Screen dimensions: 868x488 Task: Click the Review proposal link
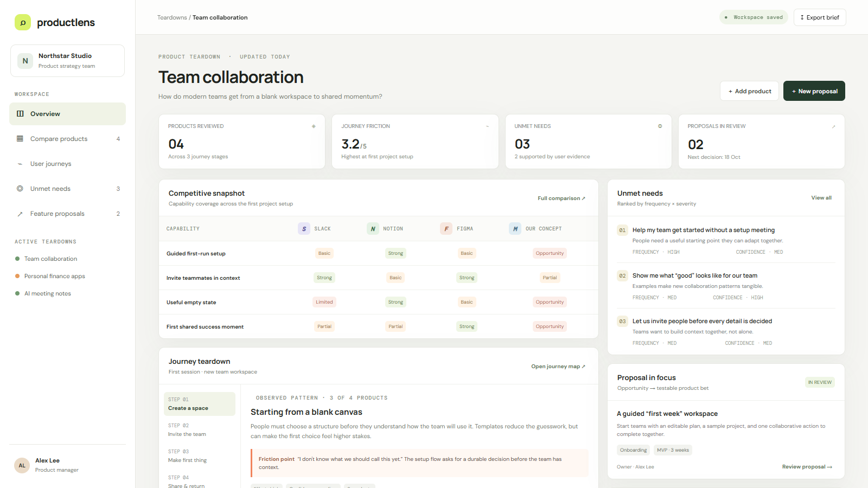807,467
